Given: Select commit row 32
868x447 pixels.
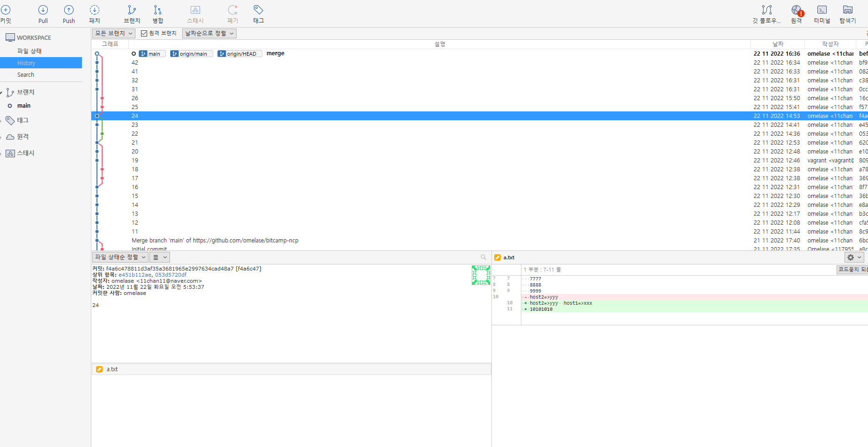Looking at the screenshot, I should pos(480,81).
